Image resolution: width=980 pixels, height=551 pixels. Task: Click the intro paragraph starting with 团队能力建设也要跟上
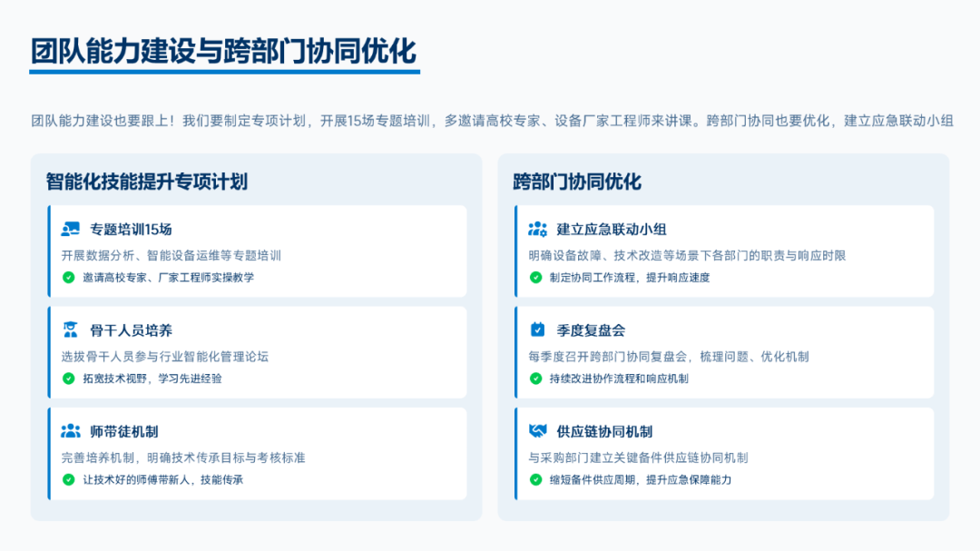click(492, 121)
